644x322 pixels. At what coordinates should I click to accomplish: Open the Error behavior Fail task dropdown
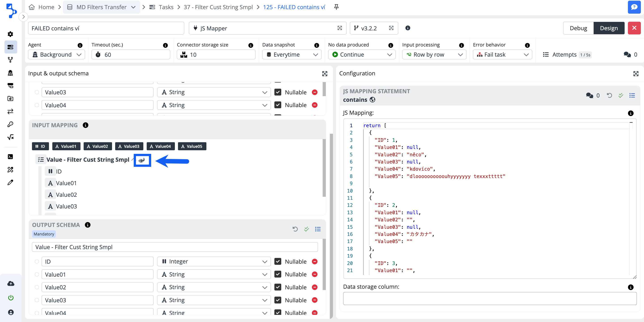click(x=502, y=55)
